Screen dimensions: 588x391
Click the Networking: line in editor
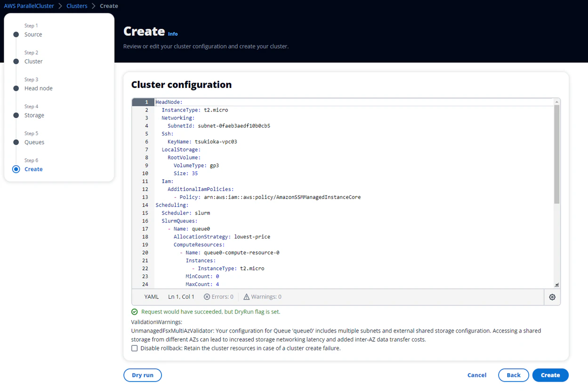tap(178, 118)
